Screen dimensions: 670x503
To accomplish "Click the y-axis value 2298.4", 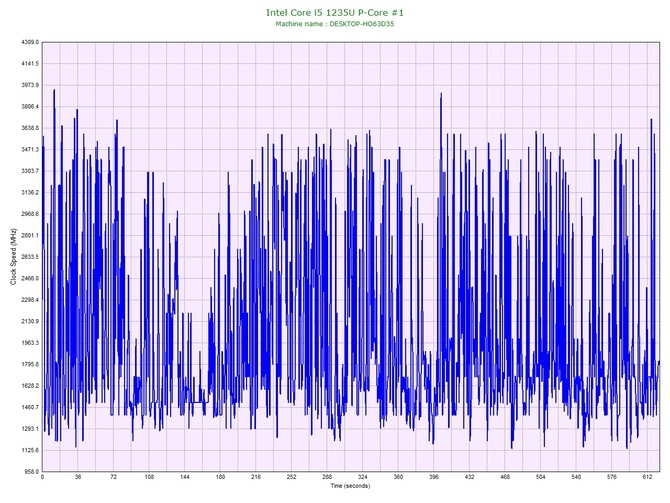I will (30, 300).
